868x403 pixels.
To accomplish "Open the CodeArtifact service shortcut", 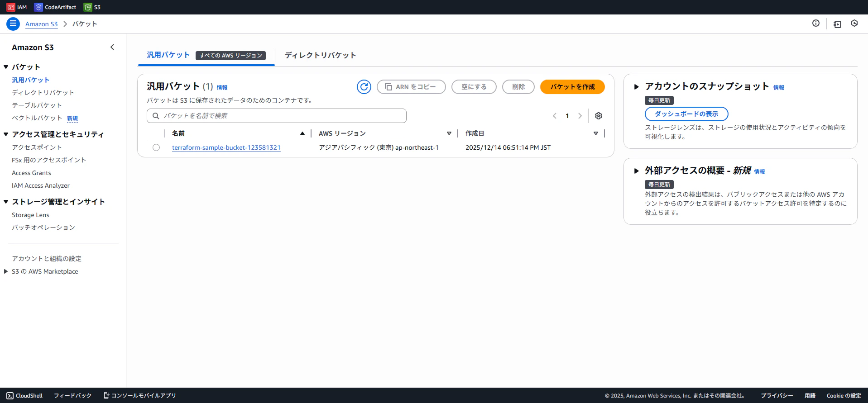I will [x=55, y=7].
